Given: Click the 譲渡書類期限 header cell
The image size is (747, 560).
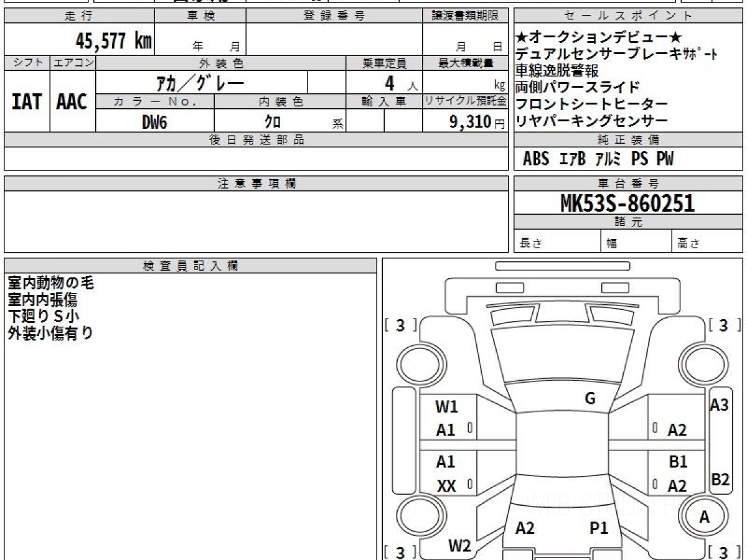Looking at the screenshot, I should [465, 16].
